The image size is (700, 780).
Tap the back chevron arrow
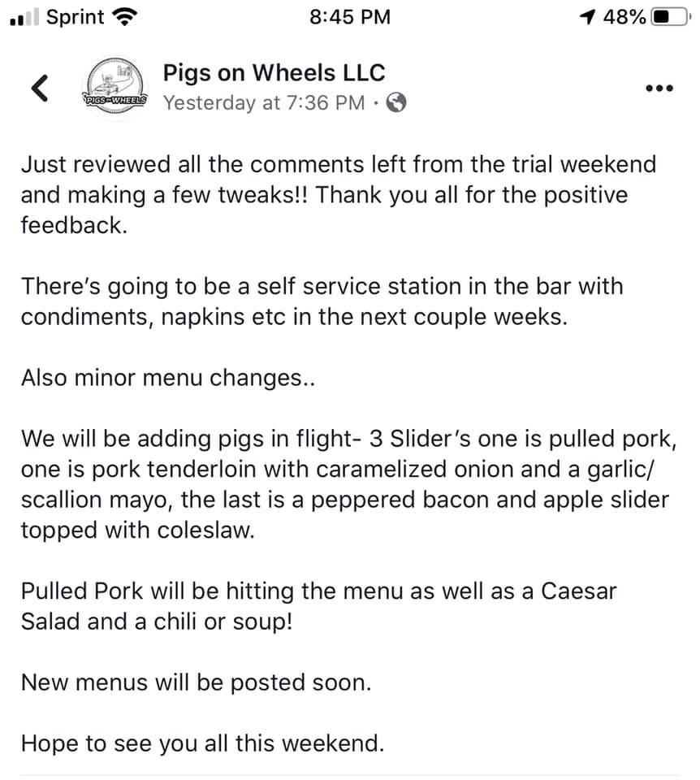click(x=39, y=88)
